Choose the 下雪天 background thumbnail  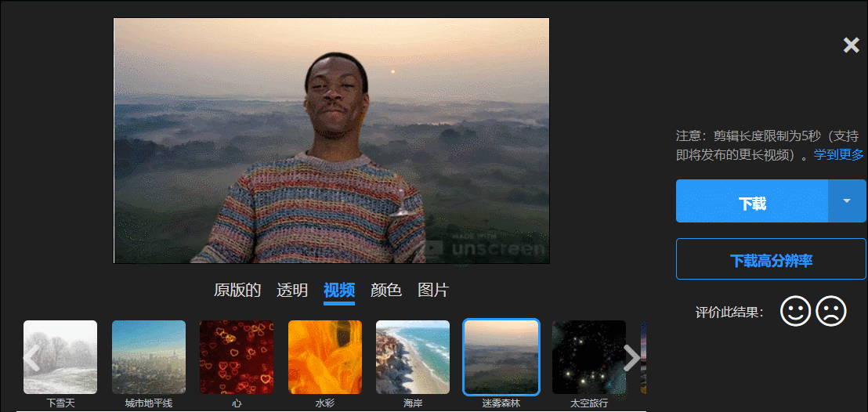point(60,357)
